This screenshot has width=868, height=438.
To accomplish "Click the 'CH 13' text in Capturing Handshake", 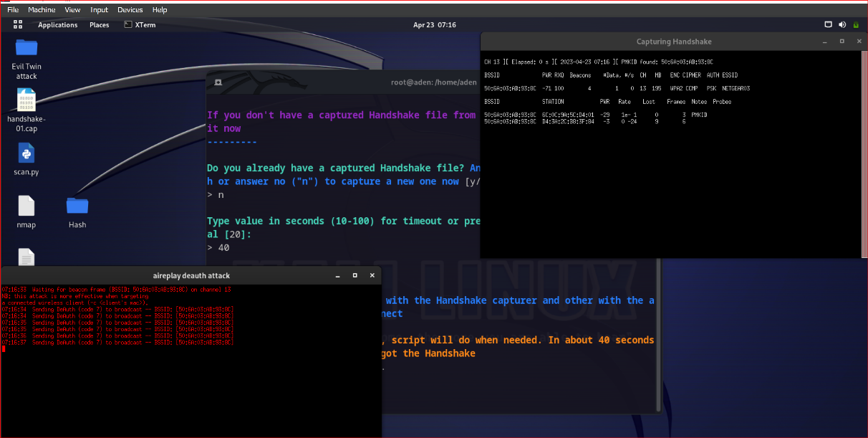I will point(493,62).
